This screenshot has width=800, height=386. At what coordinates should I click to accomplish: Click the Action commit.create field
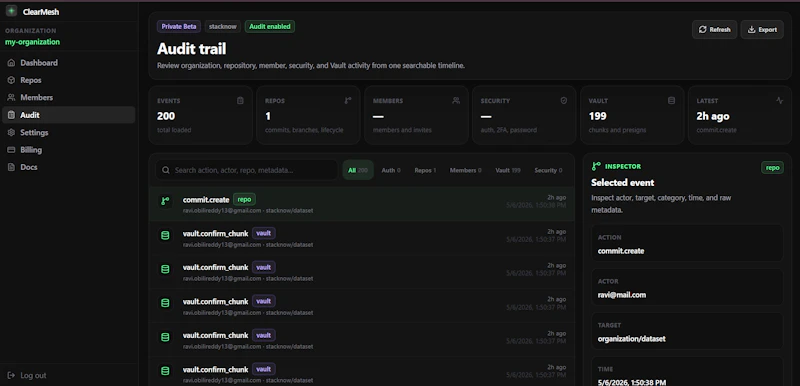point(687,244)
